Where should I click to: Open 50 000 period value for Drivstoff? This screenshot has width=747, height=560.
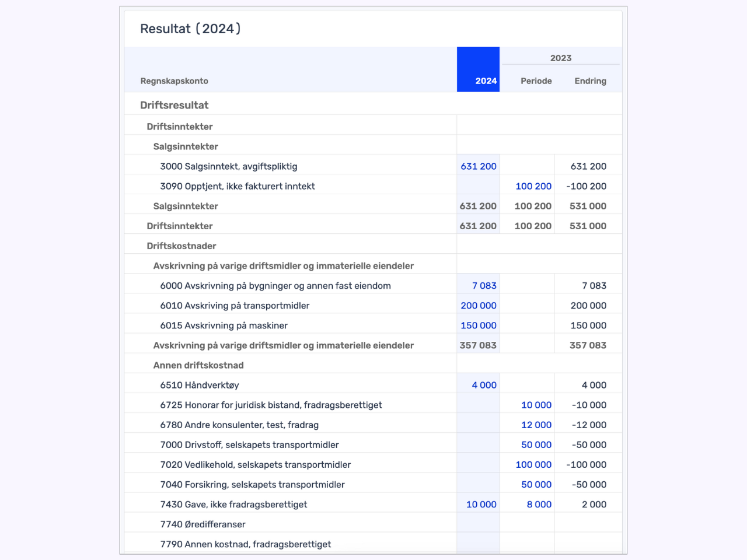[x=536, y=444]
